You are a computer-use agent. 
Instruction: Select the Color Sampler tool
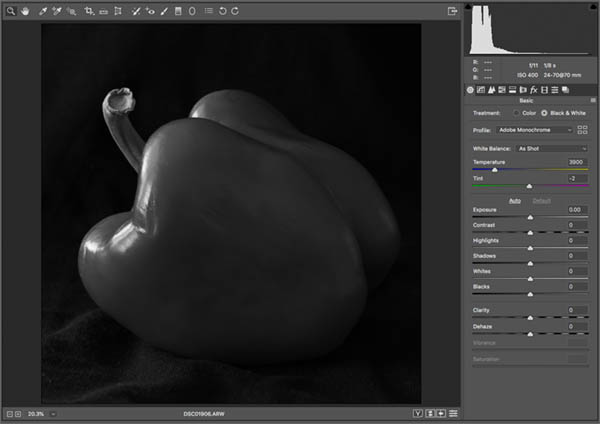pos(57,11)
